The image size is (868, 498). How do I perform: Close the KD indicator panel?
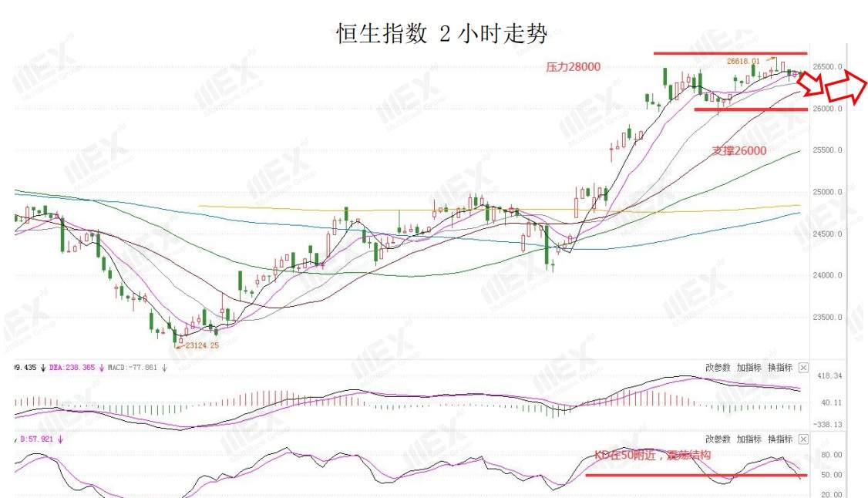pyautogui.click(x=803, y=439)
